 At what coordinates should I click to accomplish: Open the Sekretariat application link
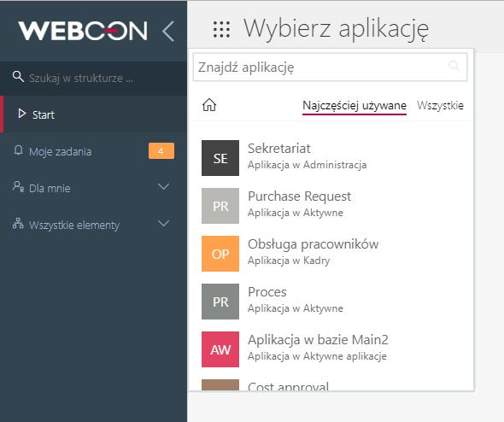tap(279, 149)
